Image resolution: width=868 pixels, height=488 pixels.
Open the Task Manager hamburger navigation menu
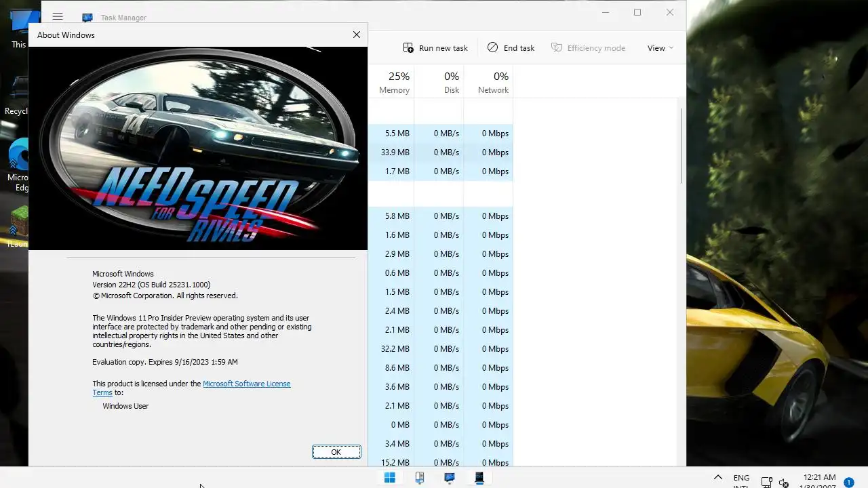[58, 17]
